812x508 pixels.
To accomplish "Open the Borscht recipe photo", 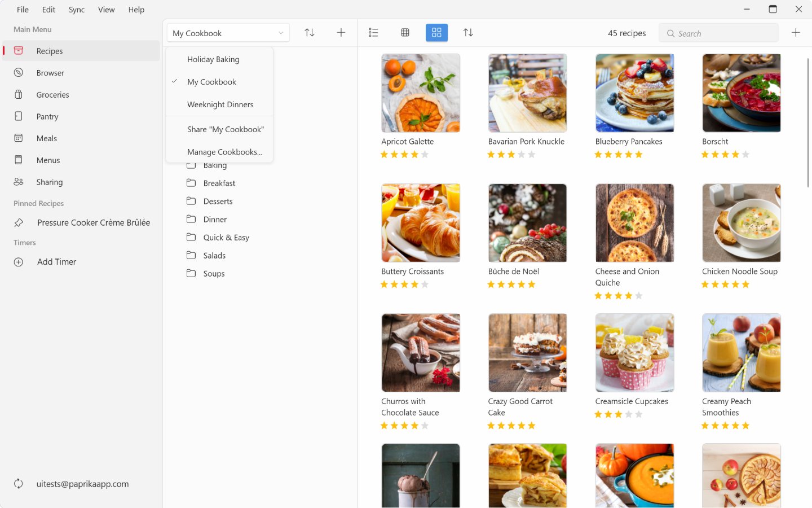I will (x=742, y=93).
